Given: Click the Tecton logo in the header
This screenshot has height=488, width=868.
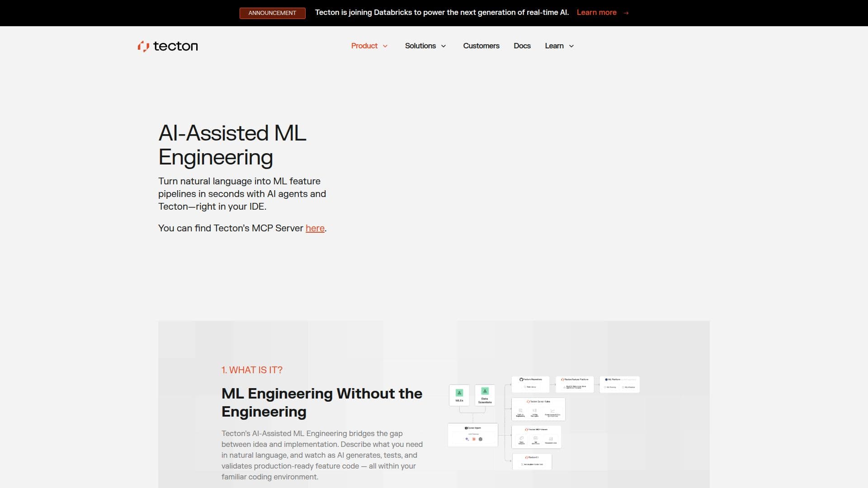Looking at the screenshot, I should click(168, 46).
